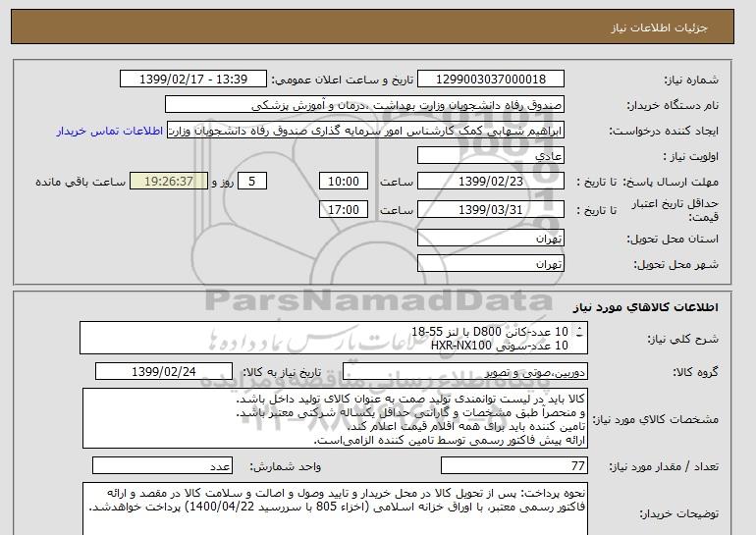The width and height of the screenshot is (756, 535).
Task: Click the goods specifications text area
Action: point(335,418)
